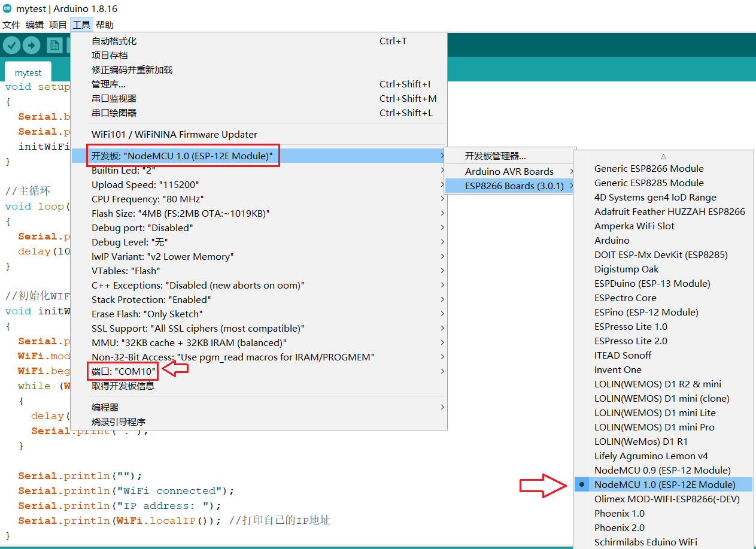756x549 pixels.
Task: Expand ESP8266 Boards (3.0.1) submenu
Action: coord(510,186)
